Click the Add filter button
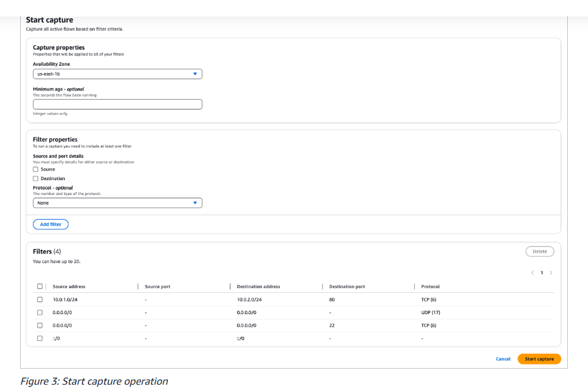588x390 pixels. click(x=51, y=225)
